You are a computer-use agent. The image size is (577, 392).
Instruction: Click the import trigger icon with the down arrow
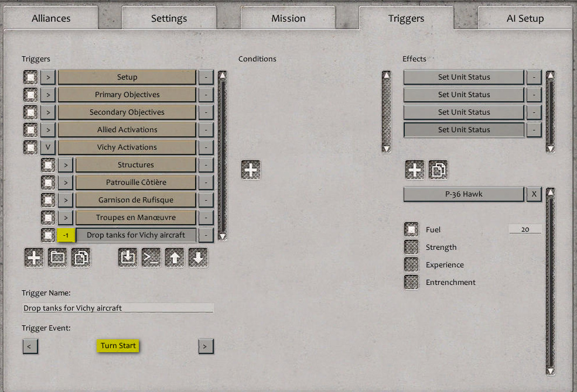[x=127, y=257]
